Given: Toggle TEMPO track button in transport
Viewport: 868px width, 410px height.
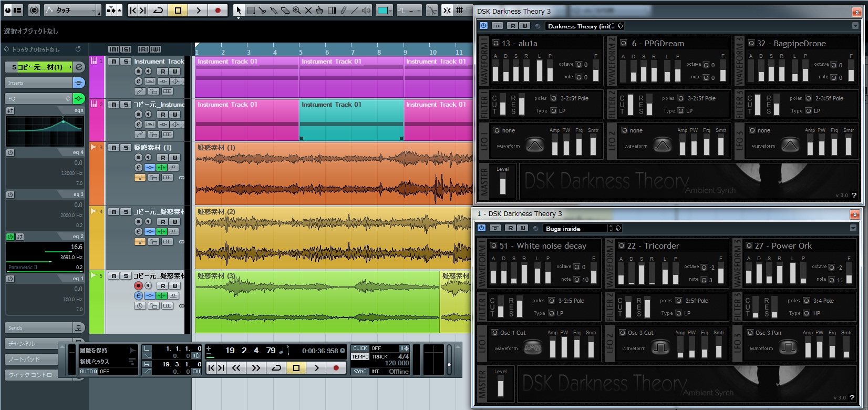Looking at the screenshot, I should tap(360, 357).
